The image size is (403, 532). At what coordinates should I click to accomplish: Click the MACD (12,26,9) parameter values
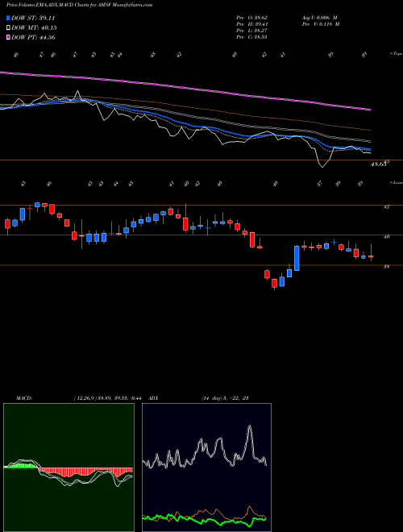point(110,398)
